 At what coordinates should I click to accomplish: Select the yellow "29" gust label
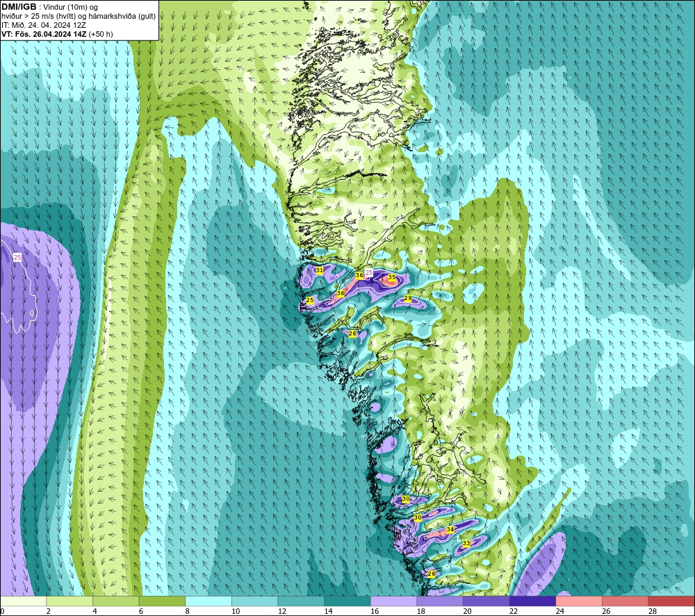tap(408, 299)
